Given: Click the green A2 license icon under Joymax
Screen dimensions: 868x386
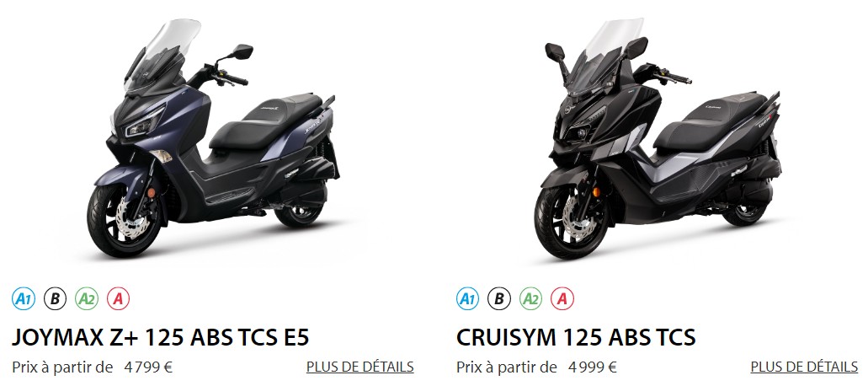Looking at the screenshot, I should pos(87,299).
